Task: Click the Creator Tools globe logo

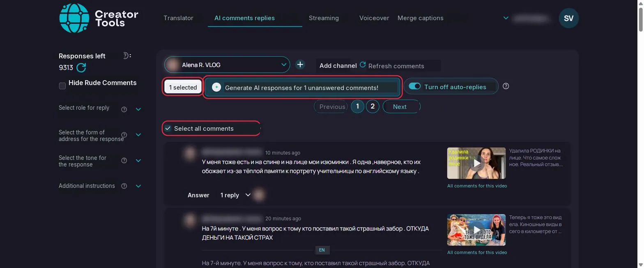Action: pos(74,18)
